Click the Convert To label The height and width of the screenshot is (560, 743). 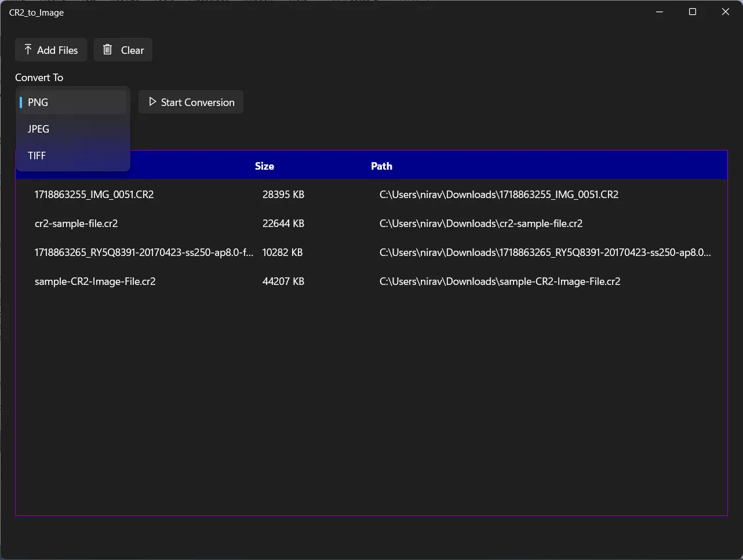39,78
